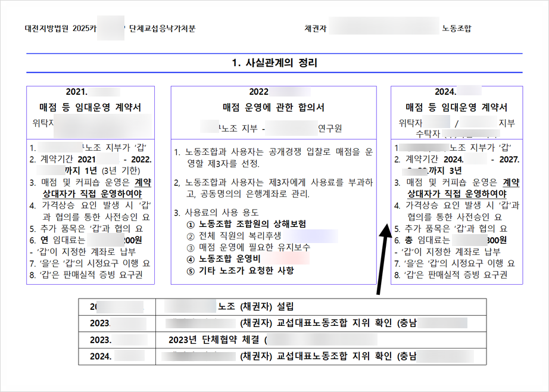Click the '연구원' text in the 2022 box
The width and height of the screenshot is (549, 392).
pos(330,129)
